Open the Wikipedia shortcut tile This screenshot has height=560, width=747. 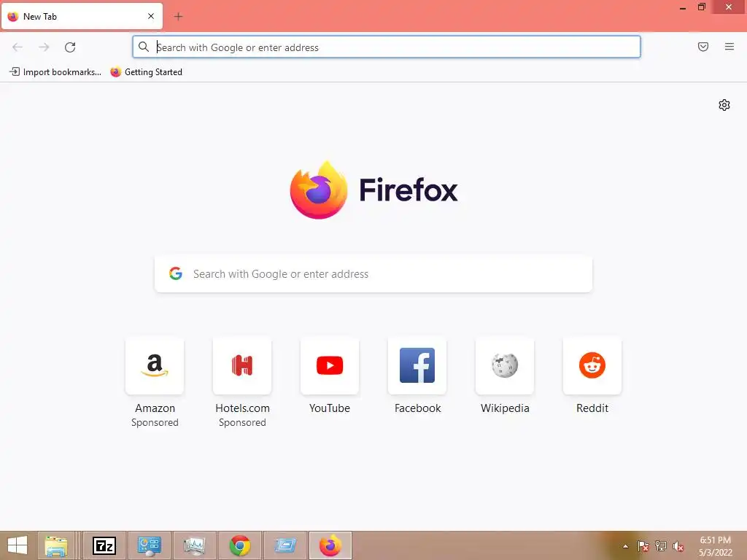coord(505,366)
